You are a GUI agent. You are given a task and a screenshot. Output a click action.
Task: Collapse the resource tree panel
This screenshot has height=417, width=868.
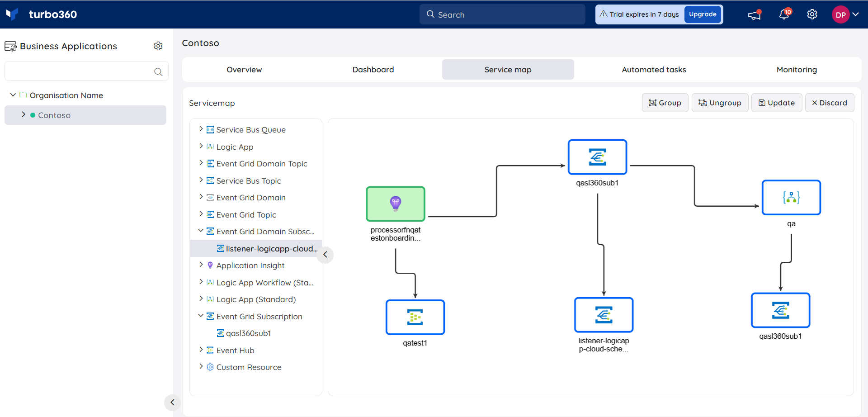tap(325, 255)
